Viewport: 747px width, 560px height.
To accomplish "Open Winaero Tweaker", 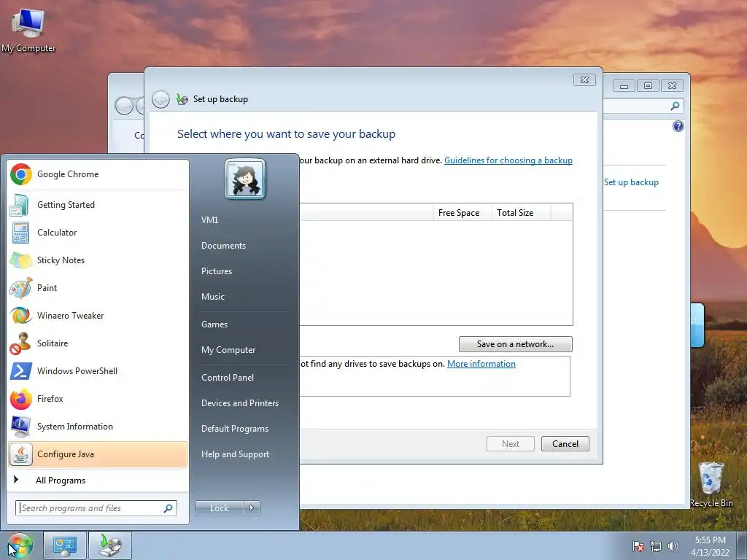I will [x=98, y=315].
